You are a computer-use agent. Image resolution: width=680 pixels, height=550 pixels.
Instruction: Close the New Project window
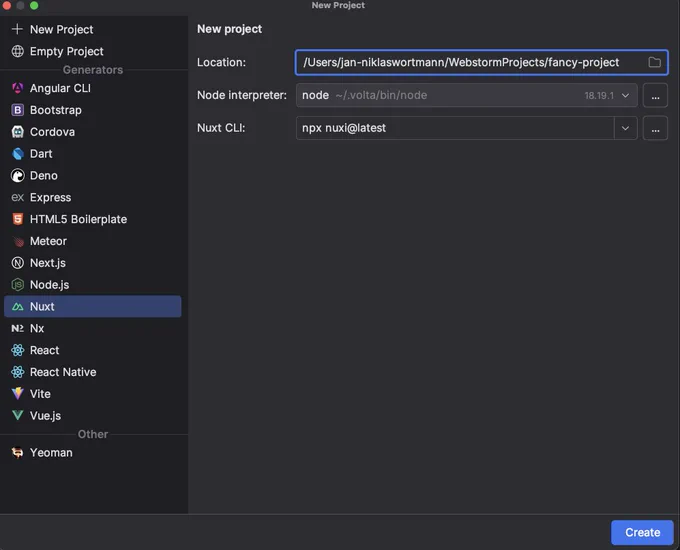coord(7,5)
